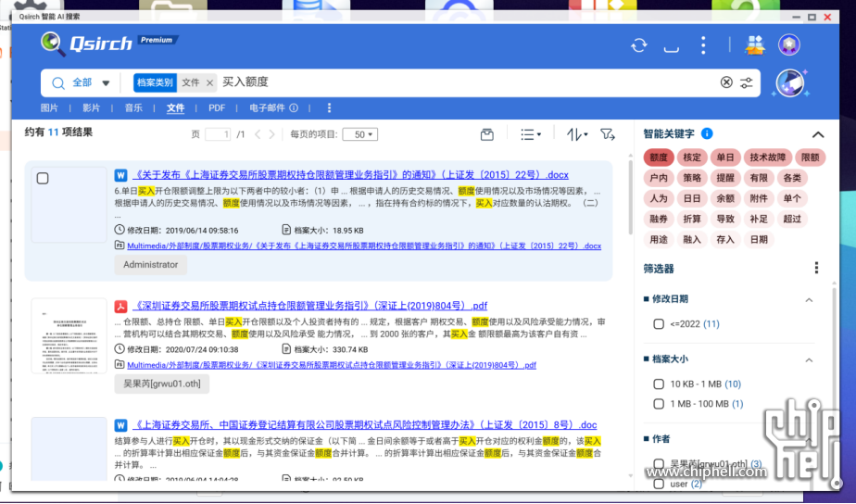Tick the first result's checkbox
Screen dimensions: 856x504
tap(43, 178)
